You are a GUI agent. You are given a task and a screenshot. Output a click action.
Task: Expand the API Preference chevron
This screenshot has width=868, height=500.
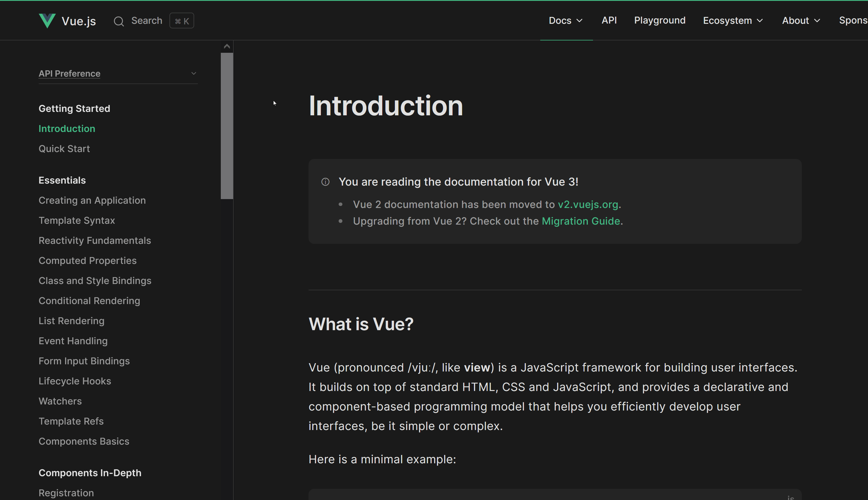pos(194,73)
